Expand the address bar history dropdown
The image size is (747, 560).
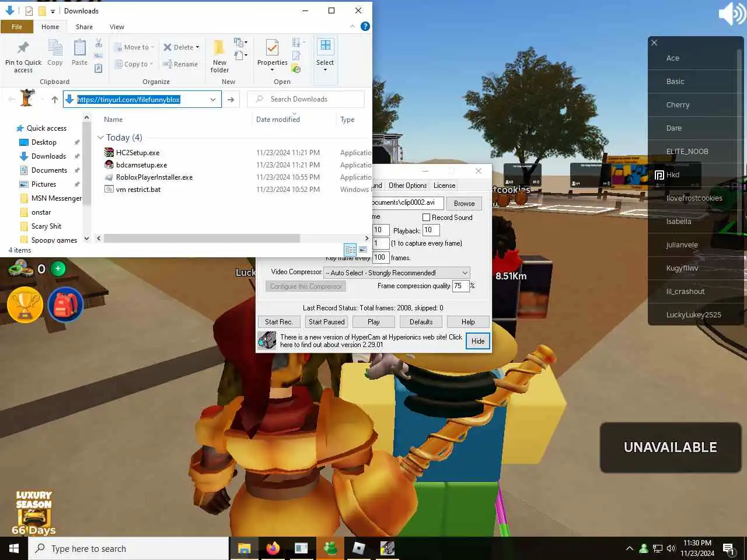tap(213, 99)
